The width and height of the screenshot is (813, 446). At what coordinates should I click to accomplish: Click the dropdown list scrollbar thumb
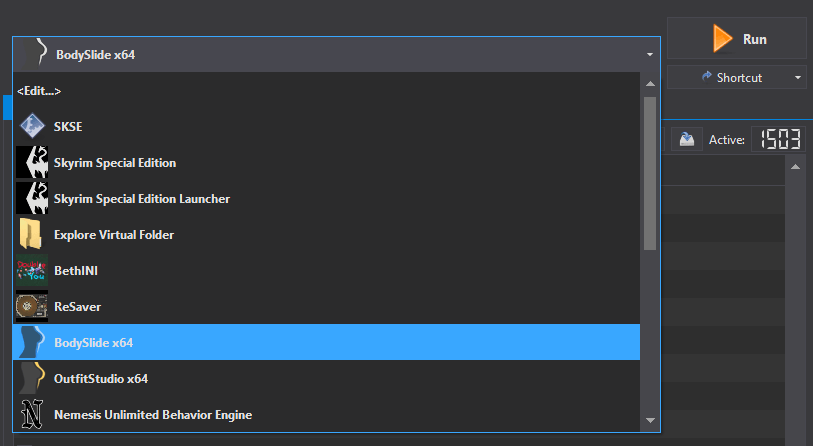coord(650,170)
